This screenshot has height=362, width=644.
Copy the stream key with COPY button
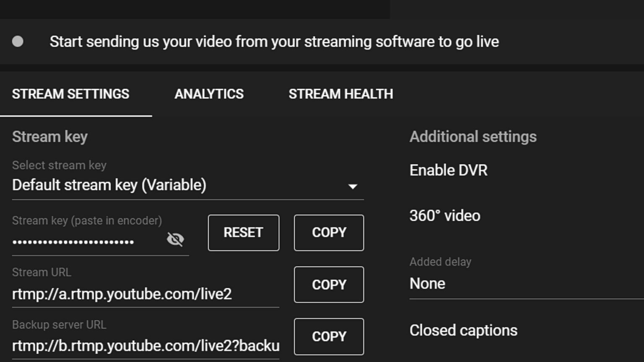pos(329,233)
